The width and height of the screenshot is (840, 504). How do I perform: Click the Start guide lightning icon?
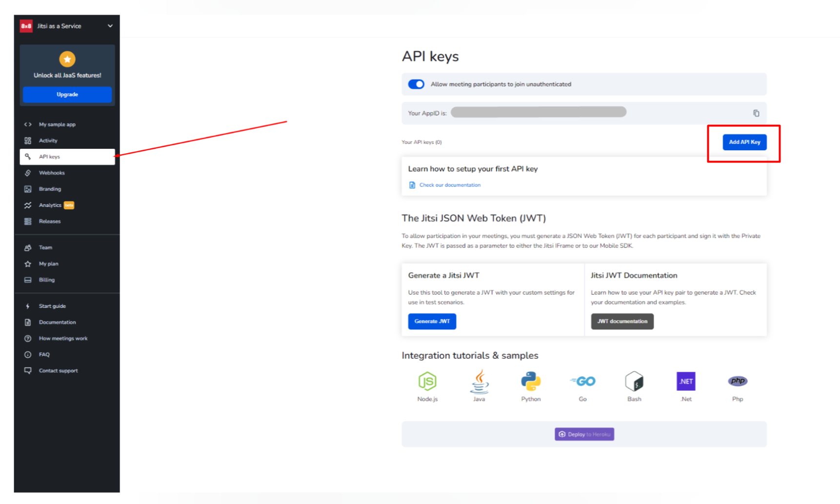point(28,306)
